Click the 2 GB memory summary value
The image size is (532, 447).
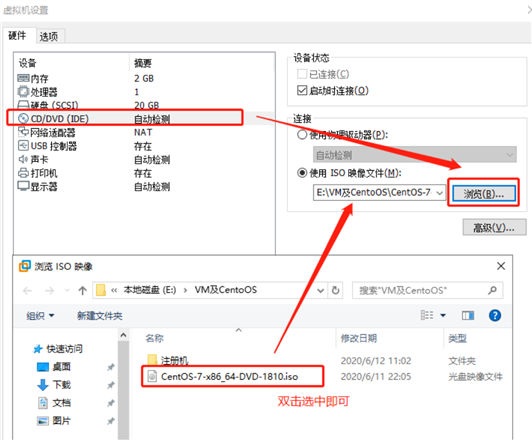[144, 78]
